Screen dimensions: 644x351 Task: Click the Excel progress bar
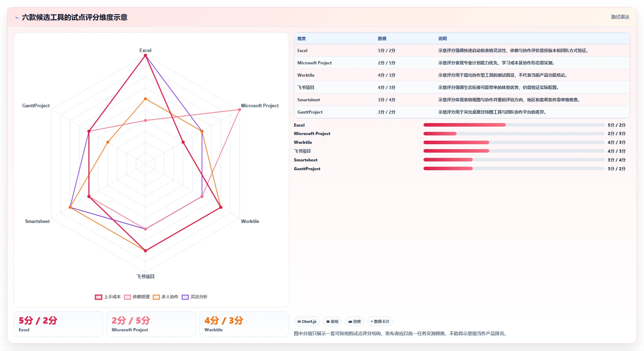[x=514, y=125]
